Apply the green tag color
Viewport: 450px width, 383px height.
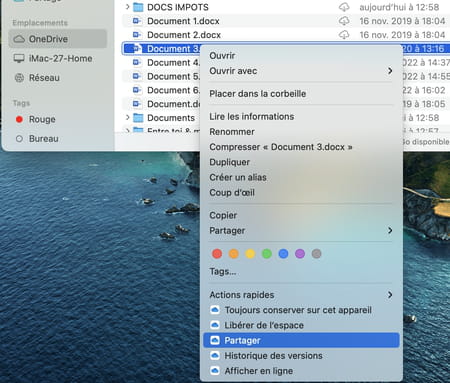(267, 254)
